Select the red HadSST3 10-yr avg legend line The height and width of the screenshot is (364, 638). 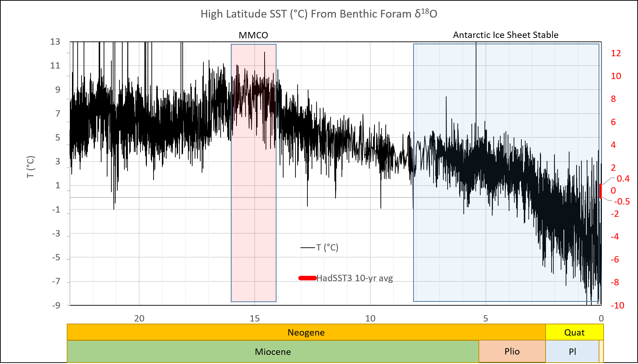pyautogui.click(x=307, y=278)
